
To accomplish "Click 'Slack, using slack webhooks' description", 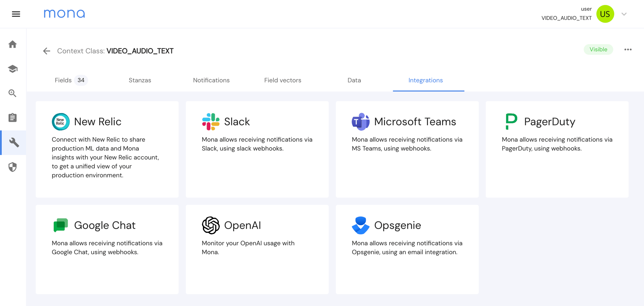I will click(x=257, y=144).
